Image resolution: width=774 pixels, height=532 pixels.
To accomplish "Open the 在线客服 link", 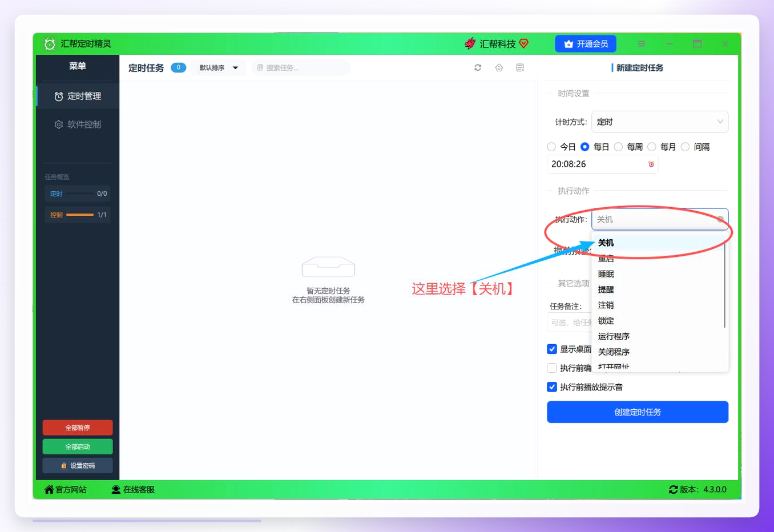I will click(x=133, y=490).
